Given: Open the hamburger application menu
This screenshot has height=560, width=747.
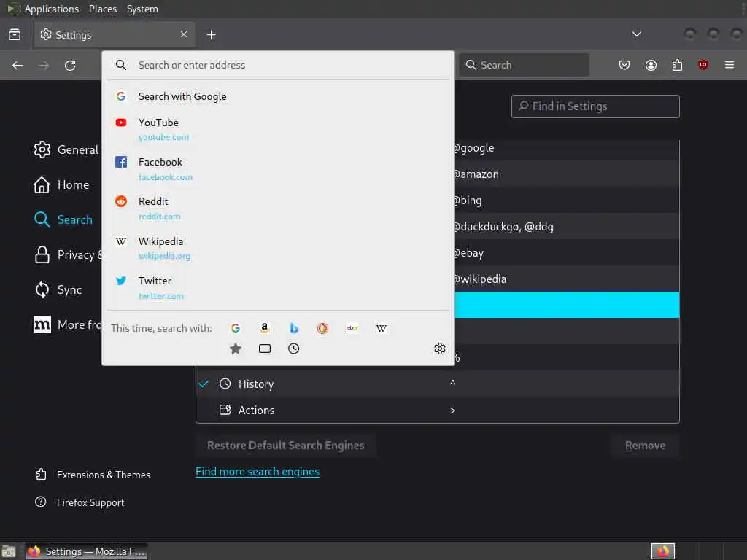Looking at the screenshot, I should pos(729,65).
